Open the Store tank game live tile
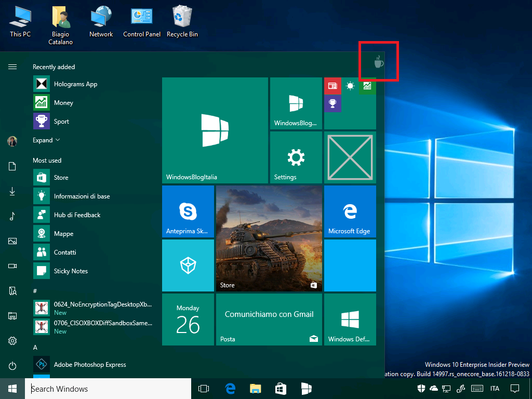Screen dimensions: 532x399 [269, 238]
